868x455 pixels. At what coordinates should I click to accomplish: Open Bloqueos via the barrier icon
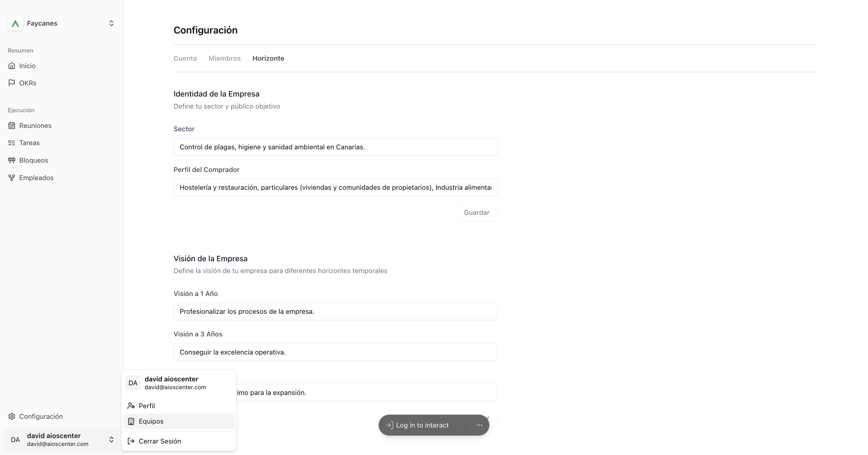12,160
